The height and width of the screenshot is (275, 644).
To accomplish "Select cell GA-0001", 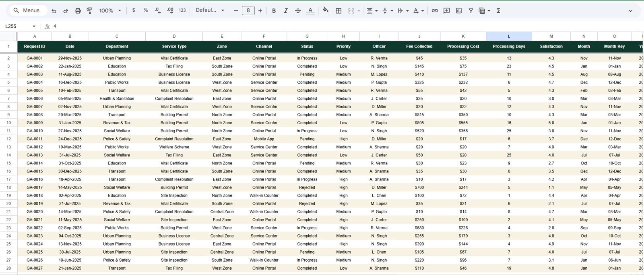I will click(x=35, y=58).
